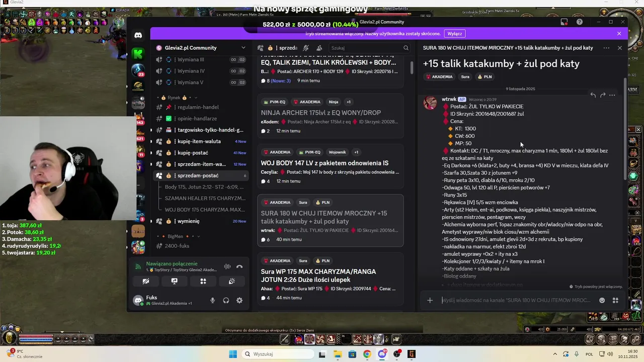Expand the +1 tags on NINJA ARCHER post
The height and width of the screenshot is (362, 644).
[348, 102]
